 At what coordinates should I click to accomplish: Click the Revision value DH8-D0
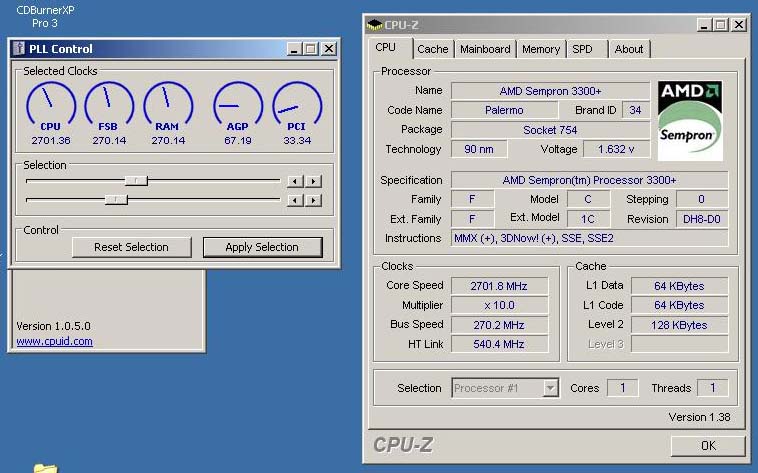tap(702, 219)
